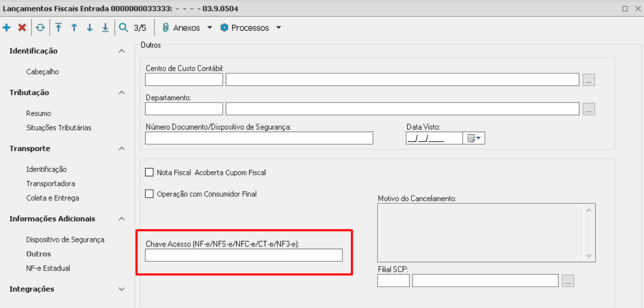The image size is (644, 308).
Task: Click the Processos gear icon
Action: 224,28
